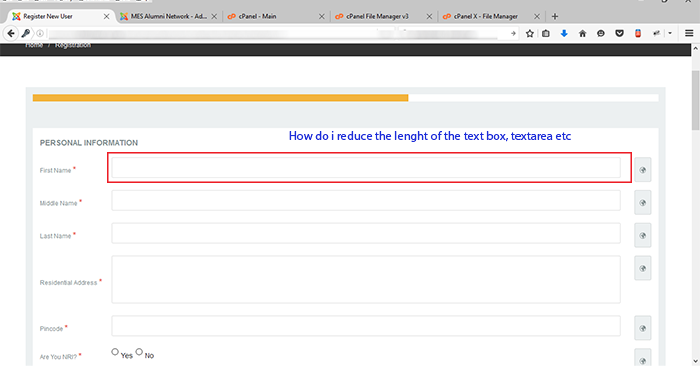Click the scrollbar down arrow
Image resolution: width=700 pixels, height=373 pixels.
coord(696,361)
